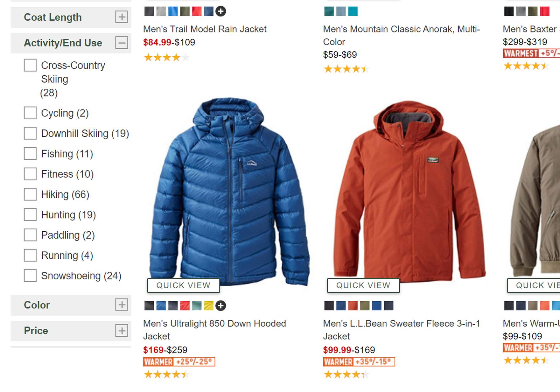Expand the Color filter section
The image size is (560, 392).
122,305
